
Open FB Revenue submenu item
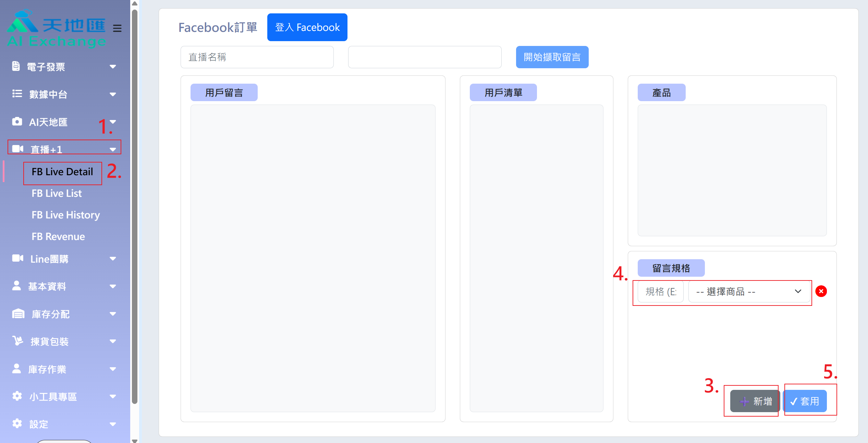(x=58, y=237)
